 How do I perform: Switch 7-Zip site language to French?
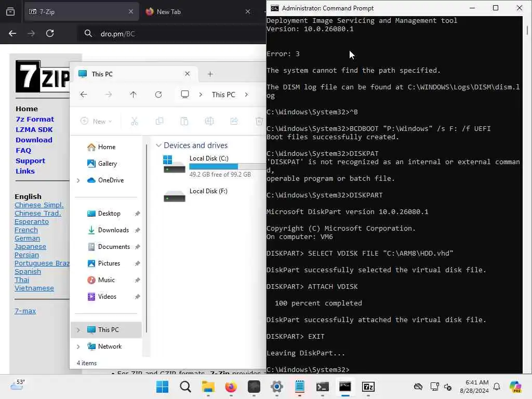pyautogui.click(x=26, y=230)
